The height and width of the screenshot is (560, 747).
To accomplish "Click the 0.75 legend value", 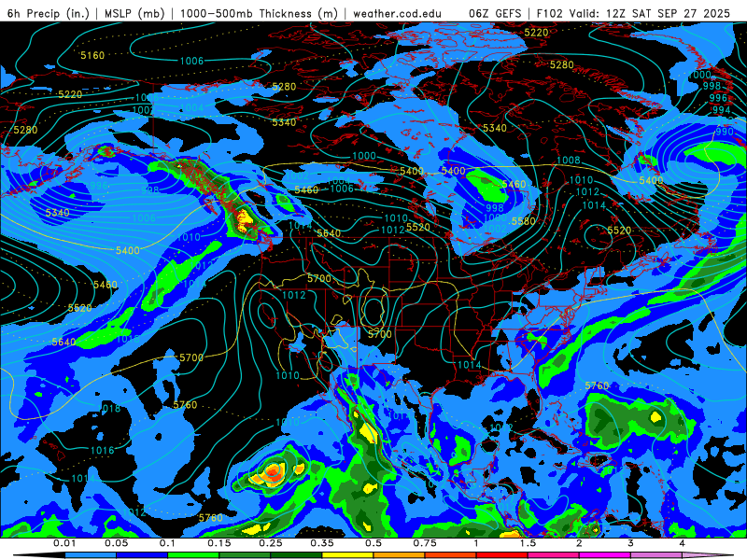I will [x=425, y=543].
